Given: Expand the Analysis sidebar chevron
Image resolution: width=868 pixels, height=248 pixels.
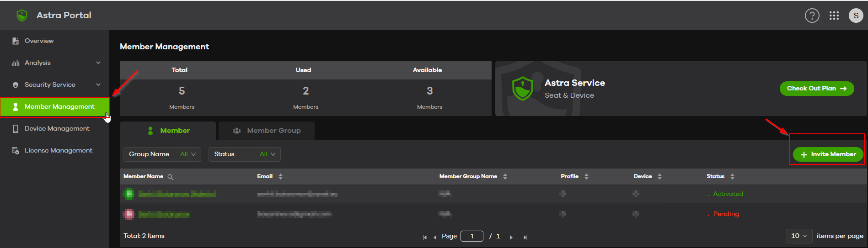Looking at the screenshot, I should [x=98, y=63].
